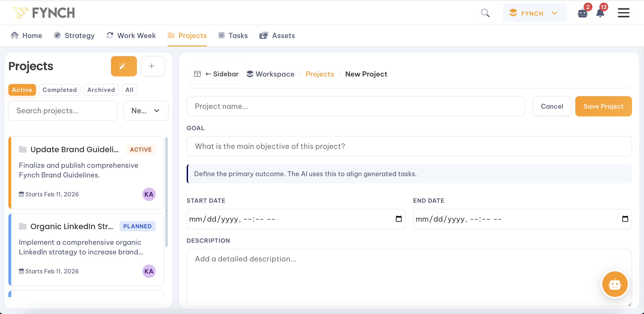Open the search with the magnifier icon
644x314 pixels.
coord(485,13)
